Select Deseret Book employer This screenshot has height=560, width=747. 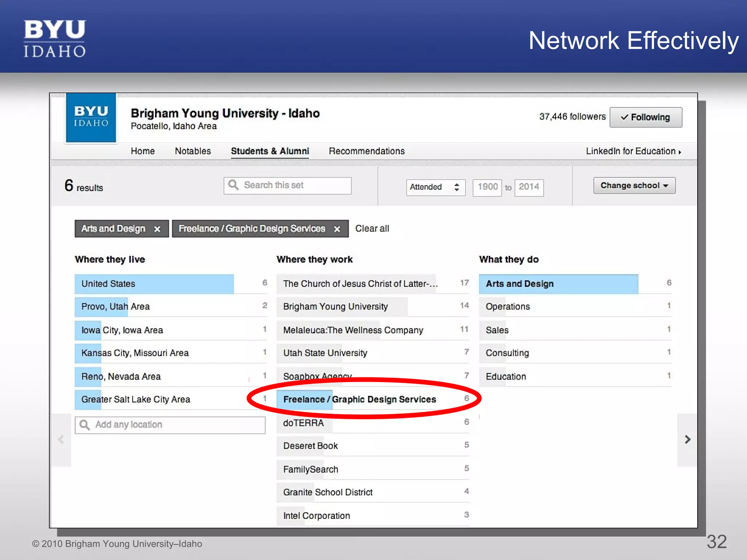(x=373, y=446)
